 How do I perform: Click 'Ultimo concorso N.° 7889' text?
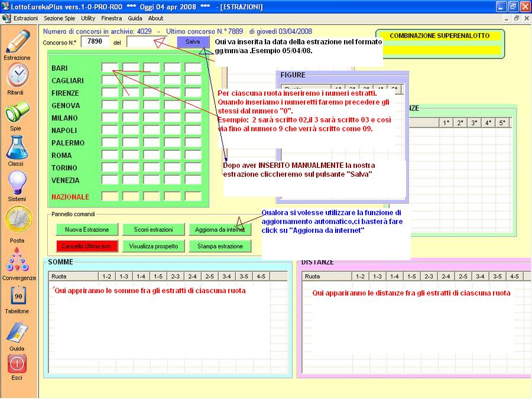pos(205,31)
